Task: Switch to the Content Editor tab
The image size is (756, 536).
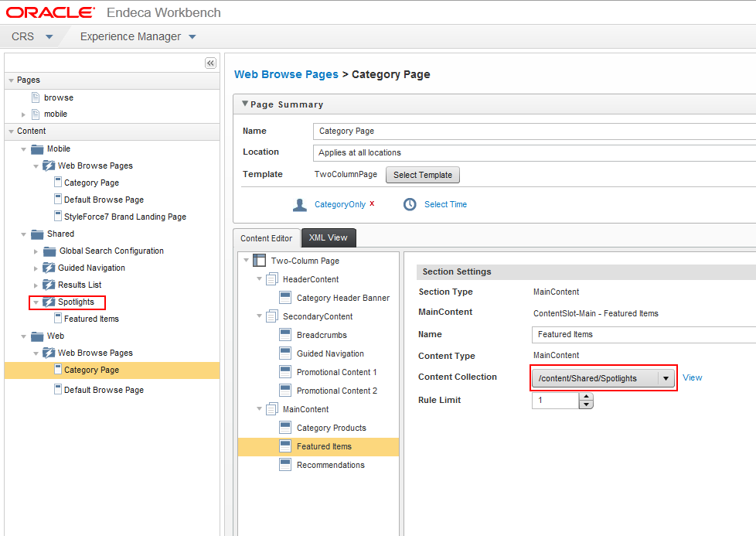Action: [267, 238]
